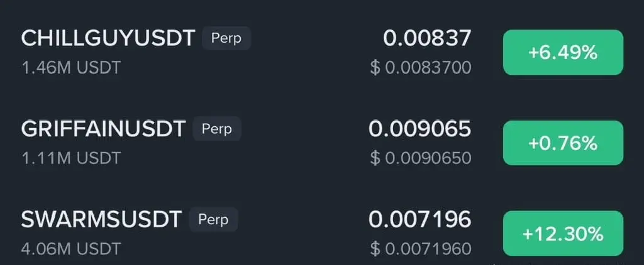Click the +6.49% change button

tap(563, 53)
